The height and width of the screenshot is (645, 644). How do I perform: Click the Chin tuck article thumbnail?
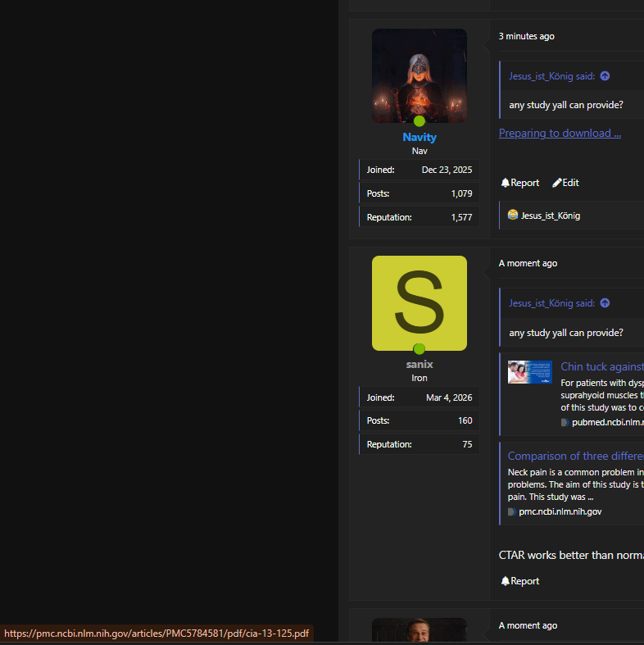point(529,372)
